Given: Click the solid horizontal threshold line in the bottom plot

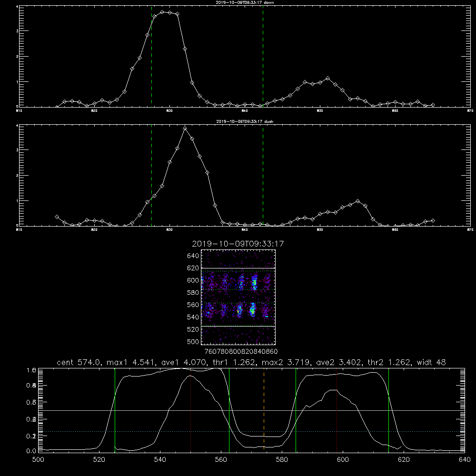Looking at the screenshot, I should coord(251,410).
